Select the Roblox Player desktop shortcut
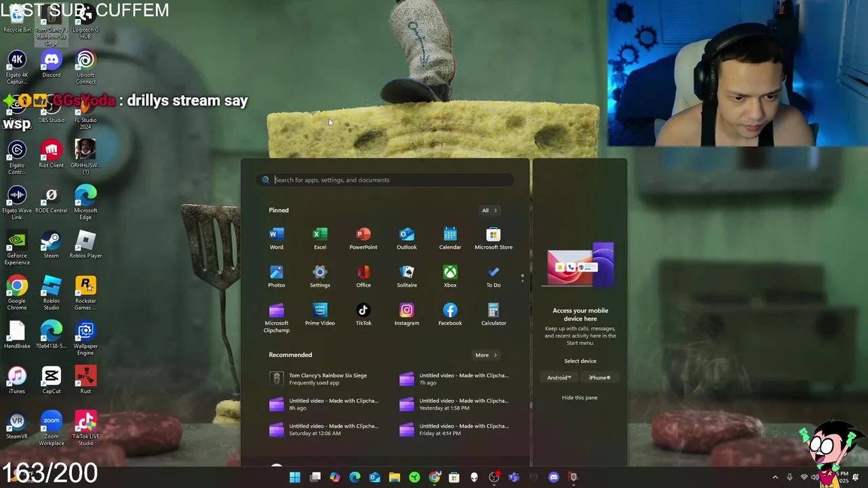This screenshot has width=868, height=488. (85, 245)
